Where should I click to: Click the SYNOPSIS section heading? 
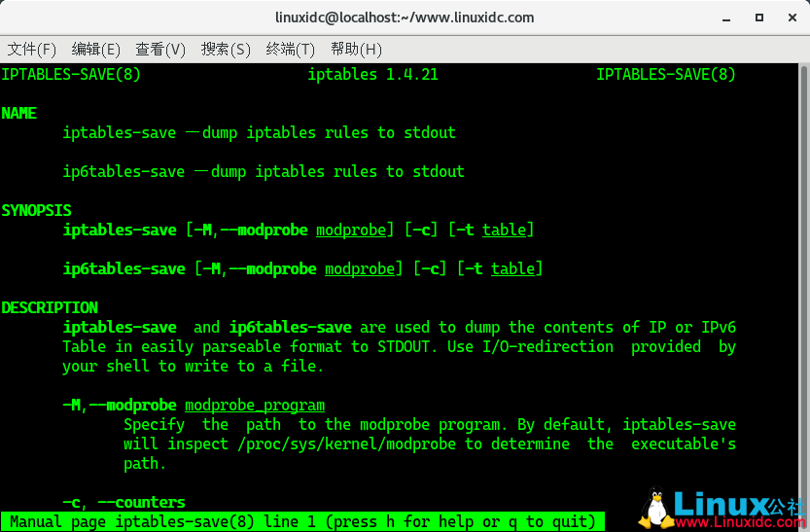[37, 210]
